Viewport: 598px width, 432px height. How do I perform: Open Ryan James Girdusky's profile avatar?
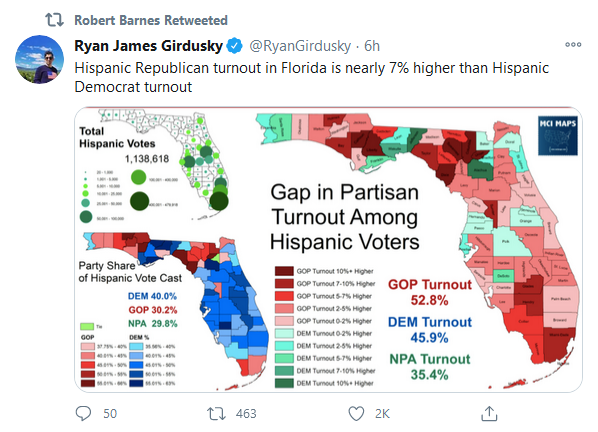coord(39,59)
